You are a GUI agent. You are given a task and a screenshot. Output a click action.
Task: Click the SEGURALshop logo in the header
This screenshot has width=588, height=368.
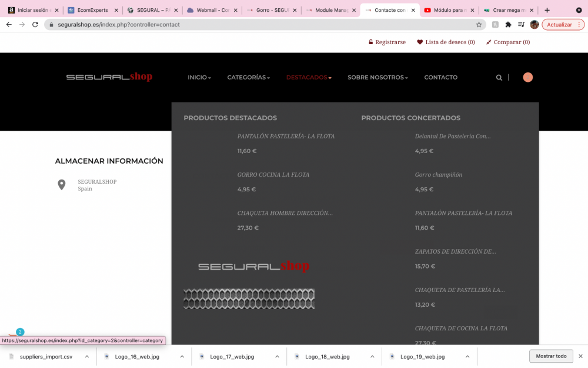tap(109, 77)
